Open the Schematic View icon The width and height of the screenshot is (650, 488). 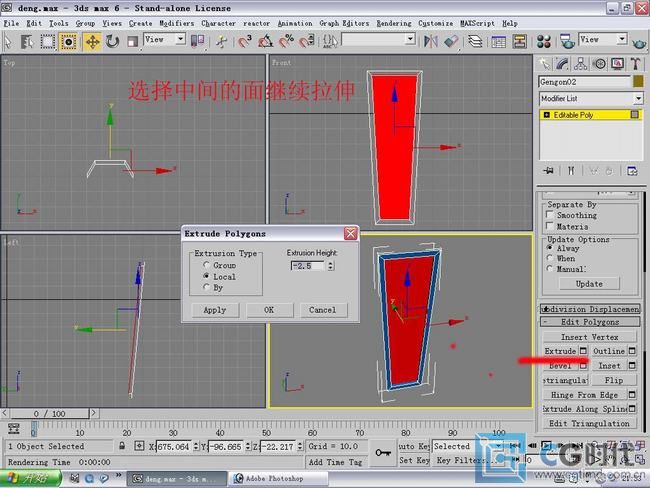[x=519, y=41]
